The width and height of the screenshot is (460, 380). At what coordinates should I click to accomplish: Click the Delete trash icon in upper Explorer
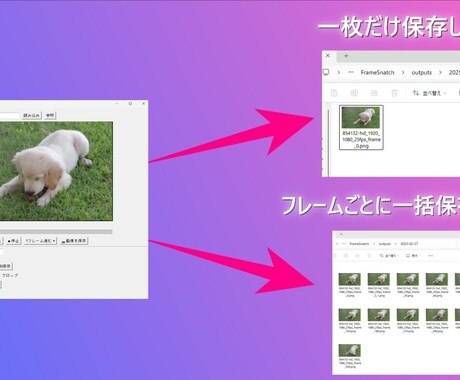[394, 93]
